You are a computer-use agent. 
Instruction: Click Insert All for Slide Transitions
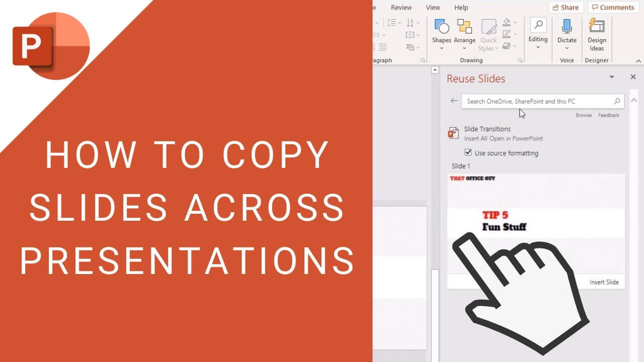pos(476,138)
